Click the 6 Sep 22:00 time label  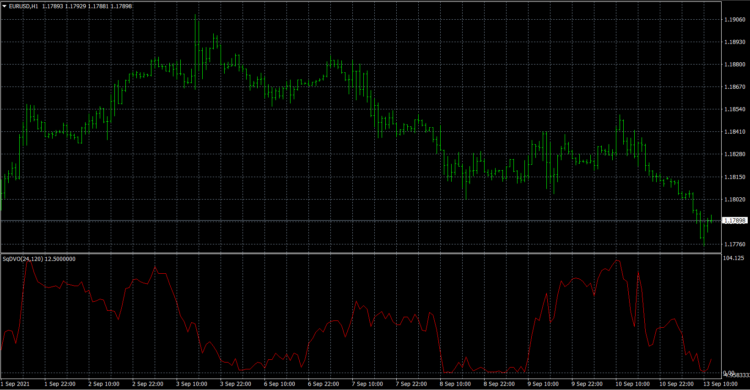pos(324,384)
